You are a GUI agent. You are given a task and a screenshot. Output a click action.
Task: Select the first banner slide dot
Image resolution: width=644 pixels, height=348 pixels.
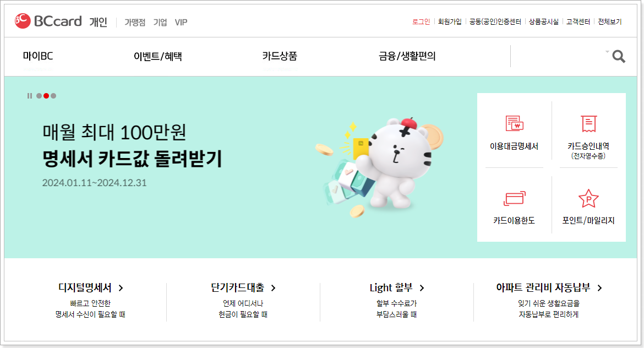coord(39,96)
